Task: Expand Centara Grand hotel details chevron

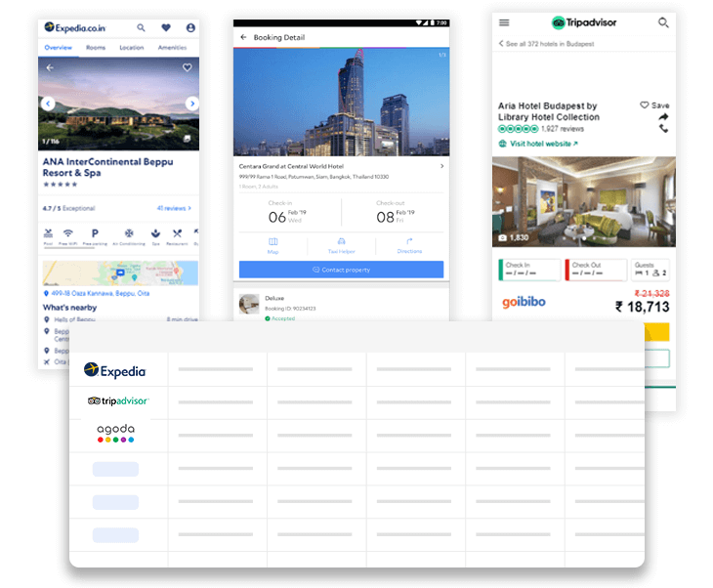Action: point(441,166)
